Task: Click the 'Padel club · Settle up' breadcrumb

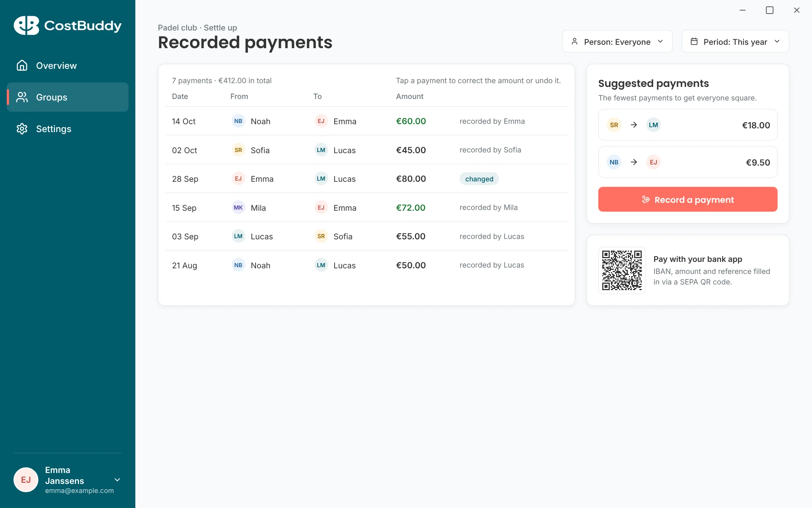Action: [197, 27]
